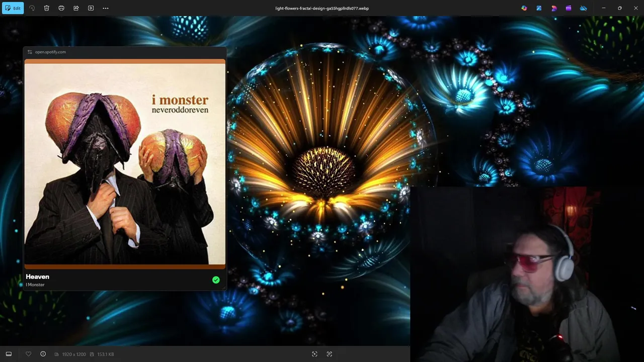The width and height of the screenshot is (644, 362).
Task: Open the See more three-dots menu
Action: (x=105, y=8)
